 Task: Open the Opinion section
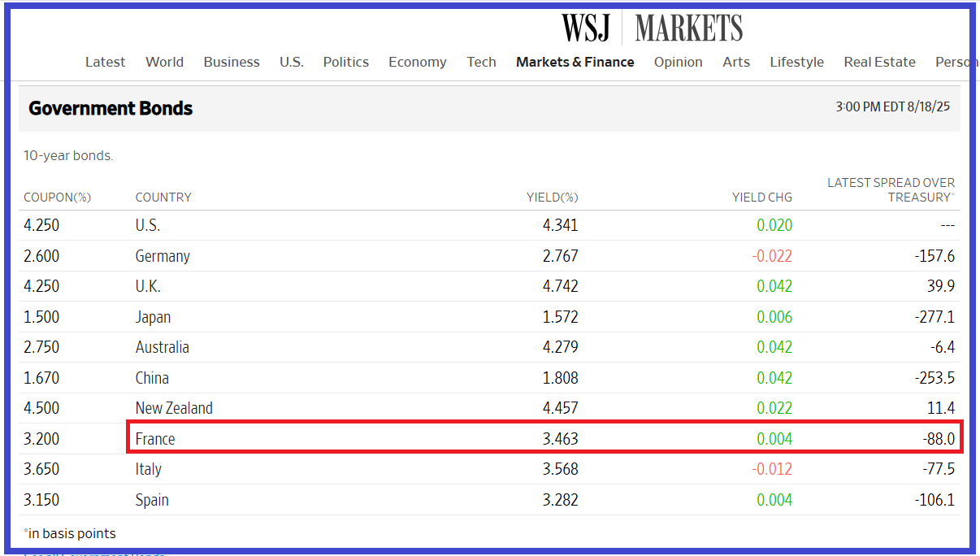pyautogui.click(x=678, y=62)
